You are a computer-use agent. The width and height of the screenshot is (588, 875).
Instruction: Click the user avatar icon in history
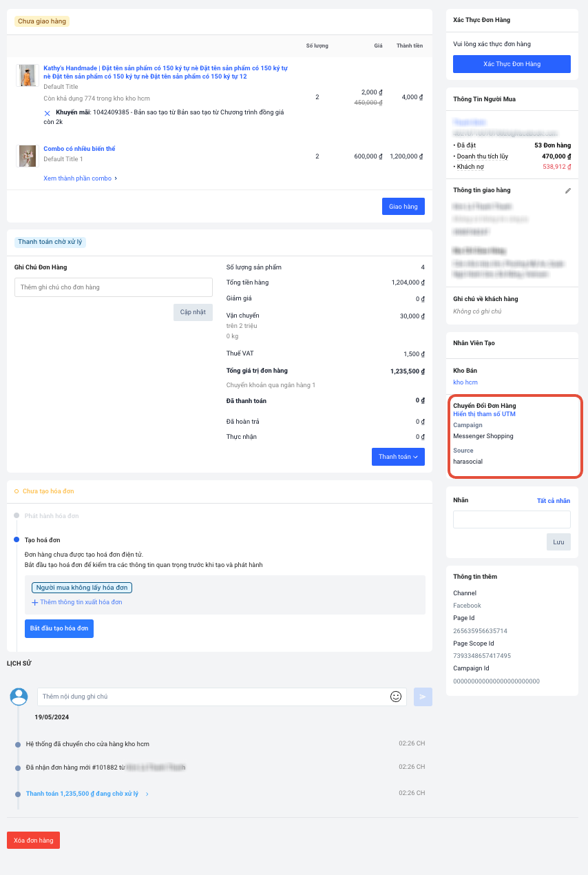point(19,697)
